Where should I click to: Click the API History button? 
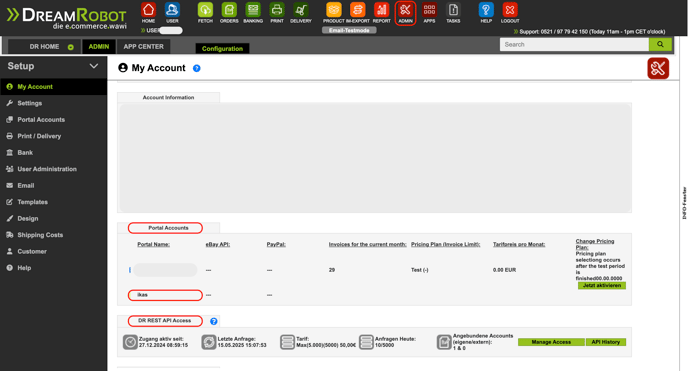606,342
